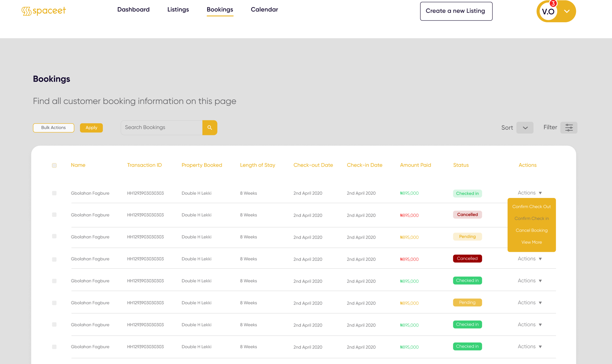Select the checkbox beside the Pending booking row
Viewport: 612px width, 364px height.
pyautogui.click(x=54, y=237)
